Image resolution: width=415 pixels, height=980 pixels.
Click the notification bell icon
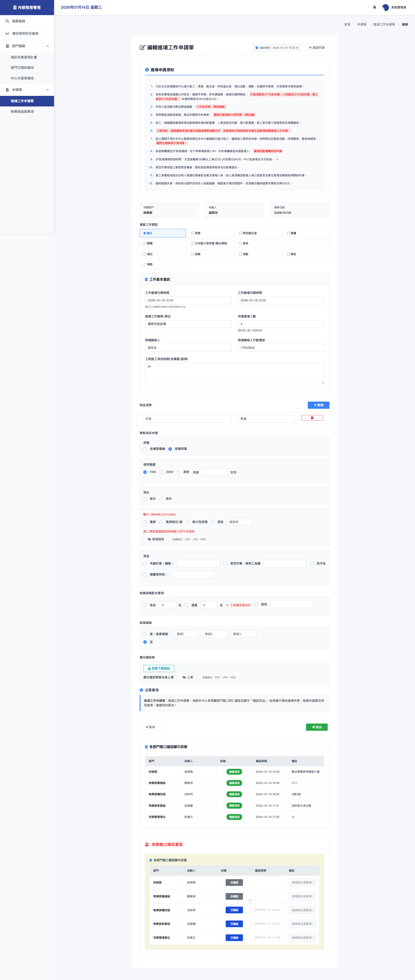pyautogui.click(x=374, y=7)
